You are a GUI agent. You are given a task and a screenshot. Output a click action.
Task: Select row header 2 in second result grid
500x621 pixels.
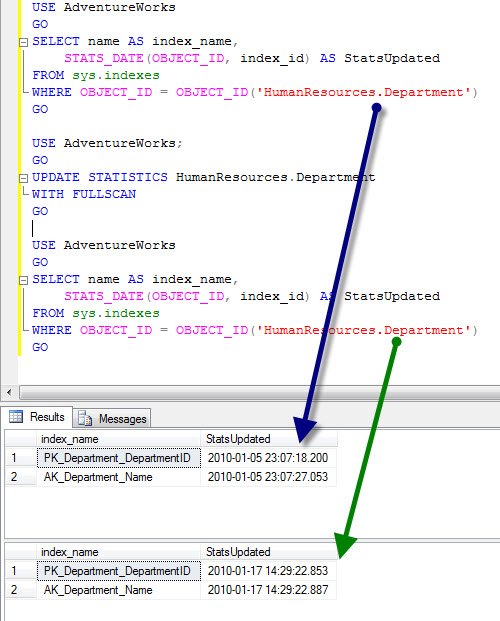[21, 590]
